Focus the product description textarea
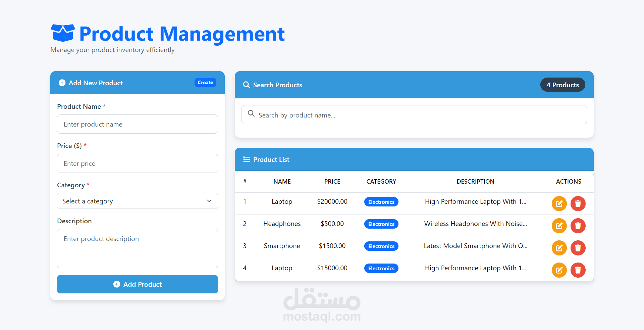This screenshot has width=644, height=330. pos(138,248)
